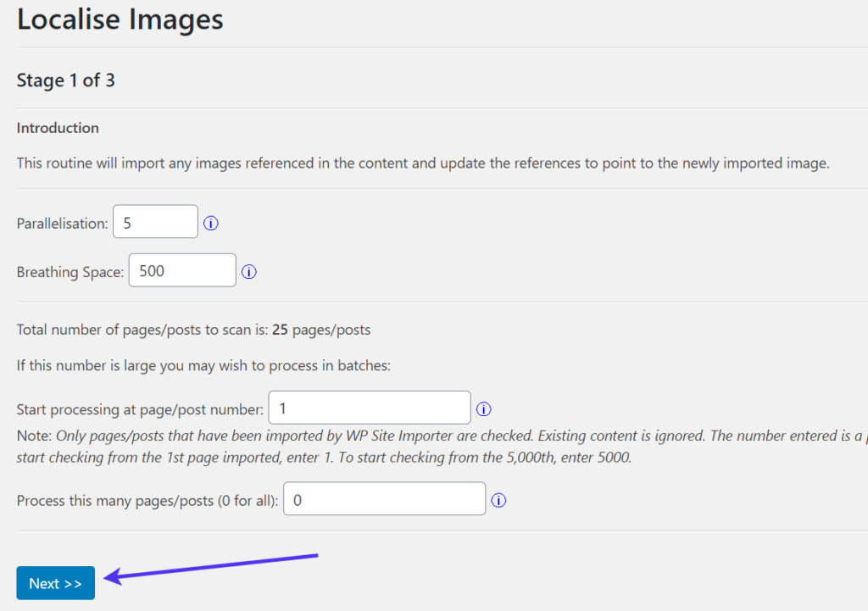Click the Localise Images page heading
Viewport: 868px width, 611px height.
pos(120,19)
